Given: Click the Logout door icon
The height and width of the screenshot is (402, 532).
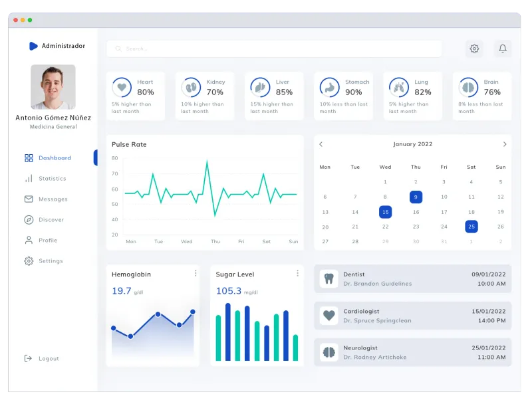Looking at the screenshot, I should click(x=28, y=358).
